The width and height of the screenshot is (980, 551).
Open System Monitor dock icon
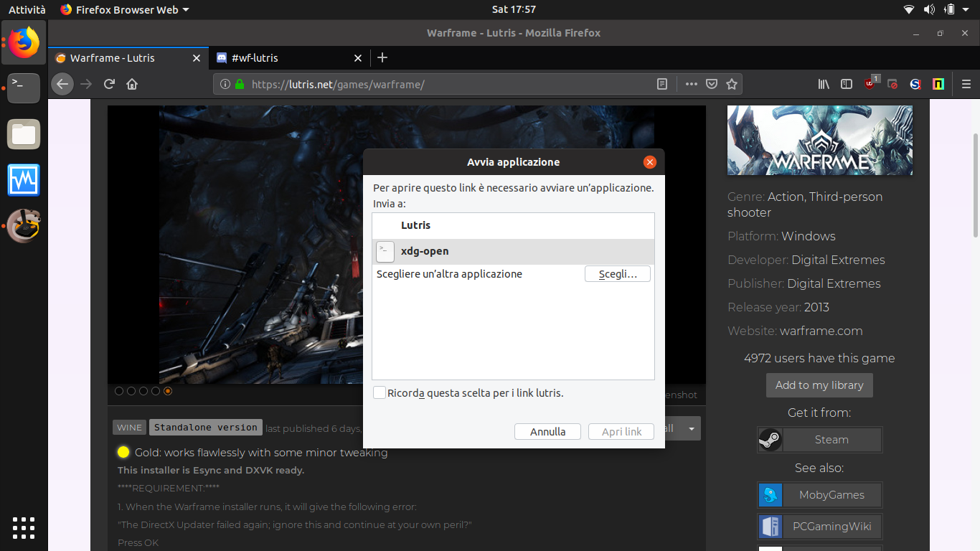pyautogui.click(x=24, y=180)
